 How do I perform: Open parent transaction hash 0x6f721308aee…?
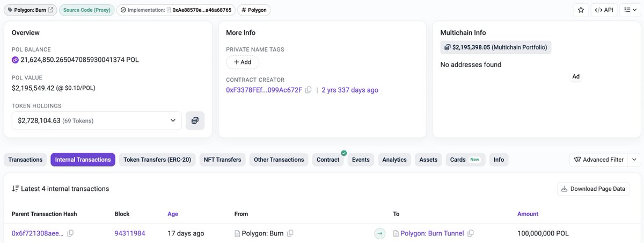[38, 233]
